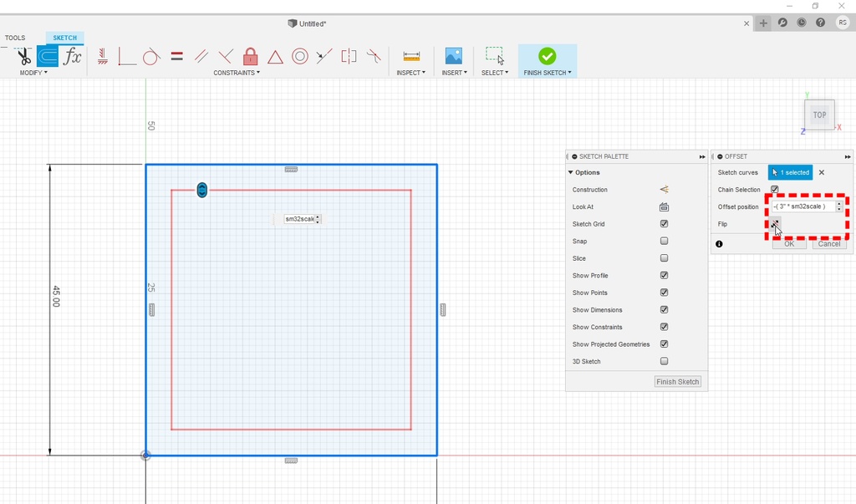This screenshot has width=856, height=504.
Task: Click the Look At icon
Action: [x=664, y=207]
